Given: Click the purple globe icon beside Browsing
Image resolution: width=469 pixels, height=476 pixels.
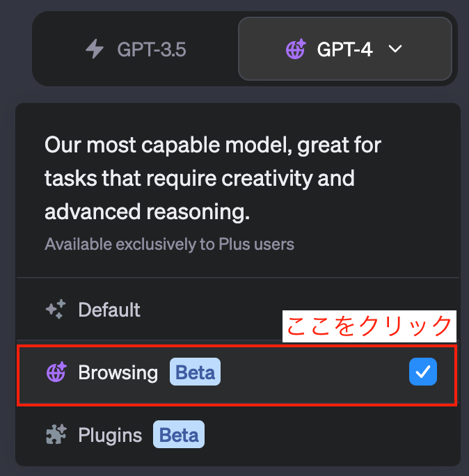Looking at the screenshot, I should (x=56, y=372).
